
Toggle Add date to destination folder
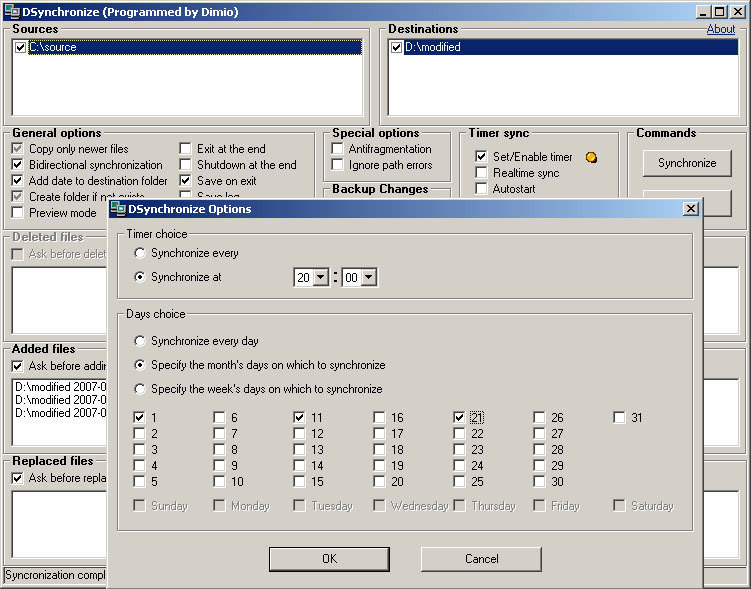(x=18, y=181)
